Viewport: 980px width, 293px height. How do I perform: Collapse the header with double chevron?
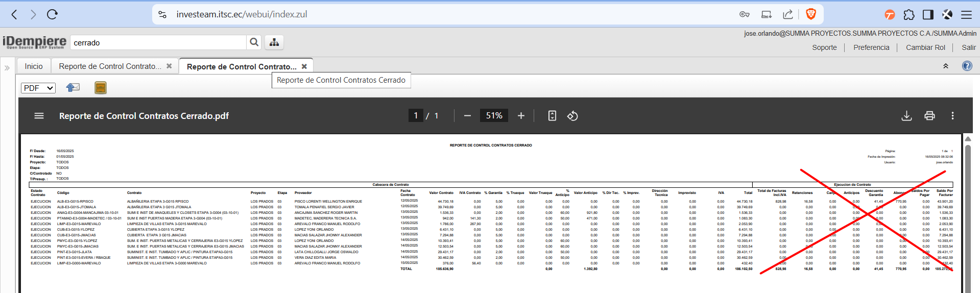coord(945,66)
